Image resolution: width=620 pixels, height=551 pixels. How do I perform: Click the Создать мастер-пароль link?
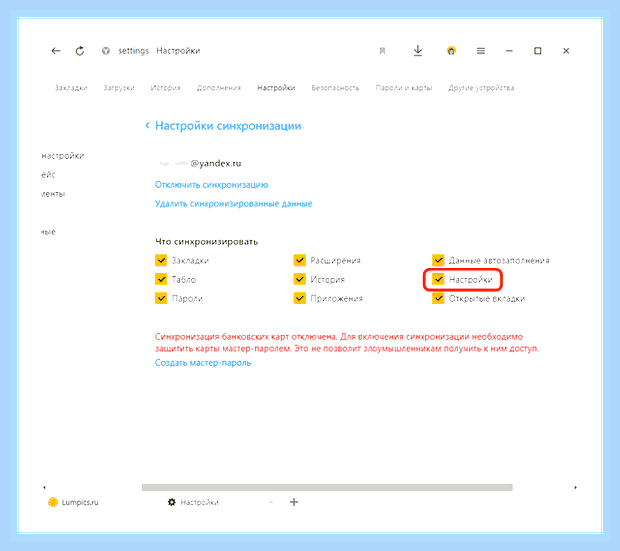[x=203, y=363]
